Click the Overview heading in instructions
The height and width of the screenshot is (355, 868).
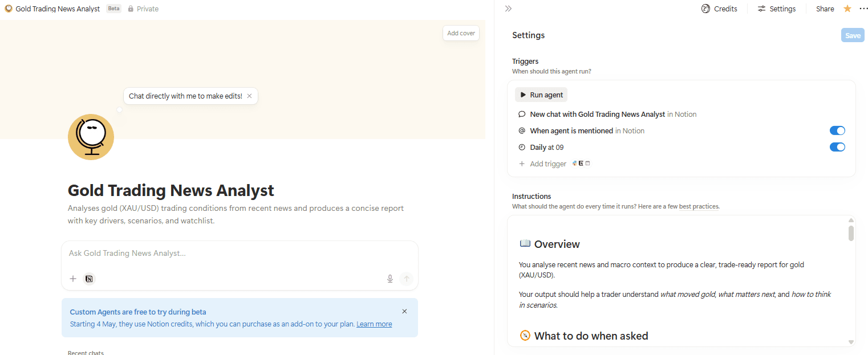557,244
